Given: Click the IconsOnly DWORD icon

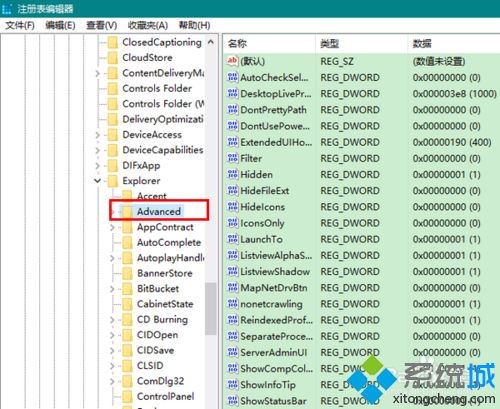Looking at the screenshot, I should point(232,223).
